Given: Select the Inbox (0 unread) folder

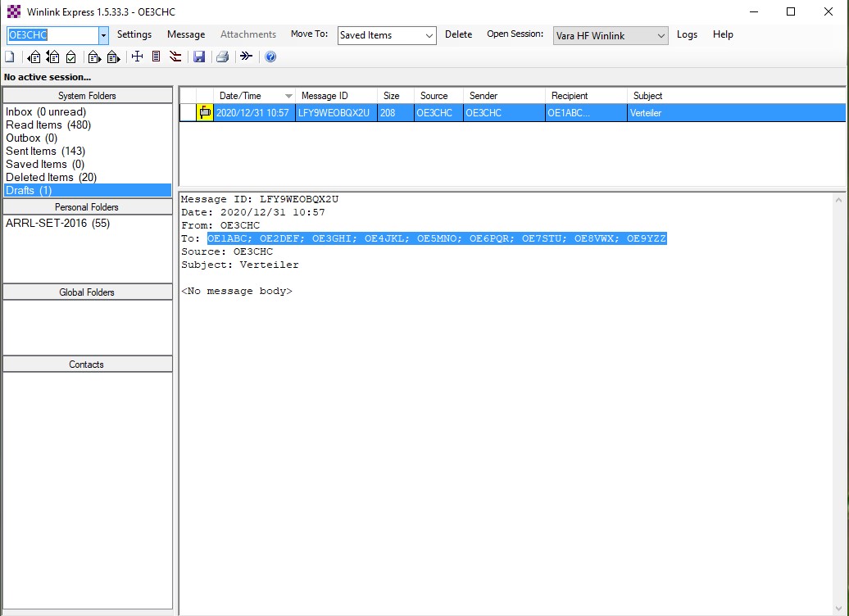Looking at the screenshot, I should point(46,112).
